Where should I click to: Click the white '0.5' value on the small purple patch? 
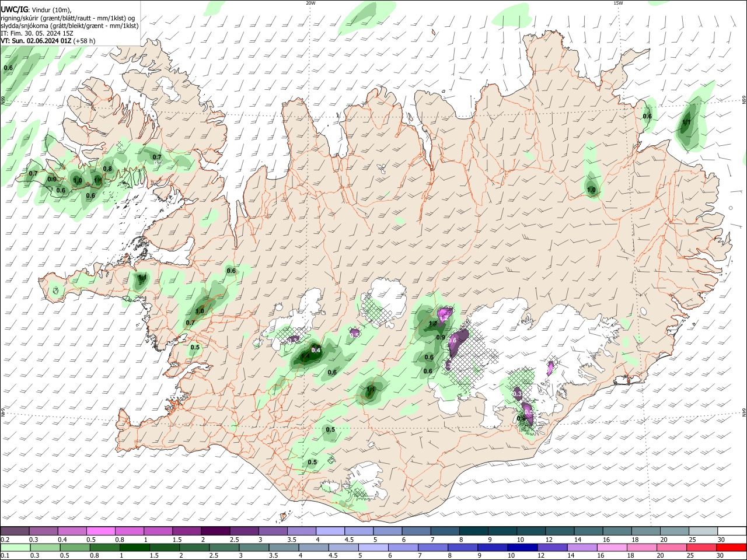point(355,335)
